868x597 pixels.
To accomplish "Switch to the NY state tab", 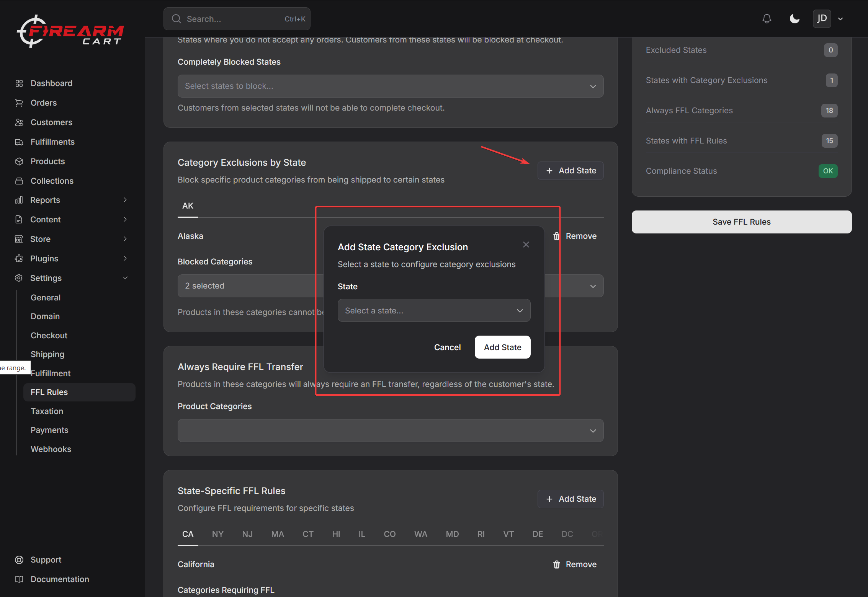I will coord(218,534).
